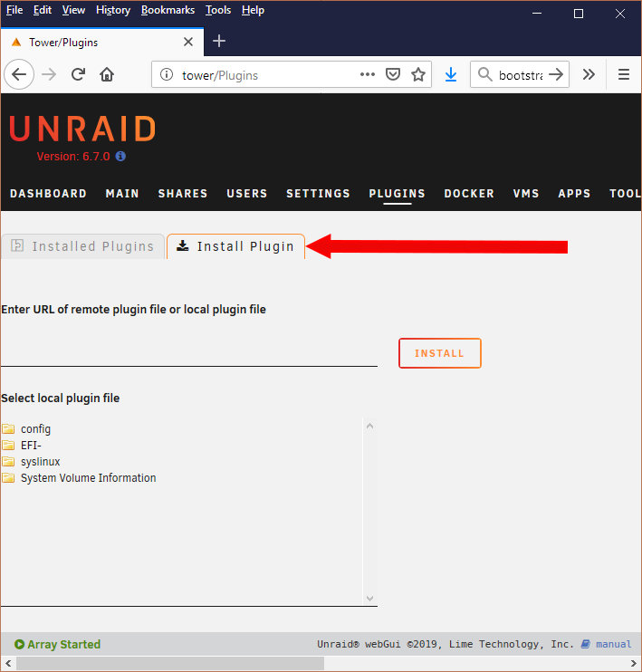The width and height of the screenshot is (642, 672).
Task: Click the manual link in footer
Action: (x=613, y=644)
